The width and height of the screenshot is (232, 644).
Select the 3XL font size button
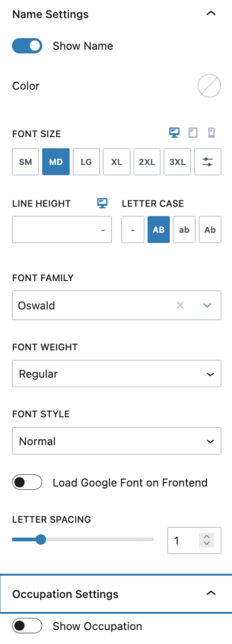(177, 162)
